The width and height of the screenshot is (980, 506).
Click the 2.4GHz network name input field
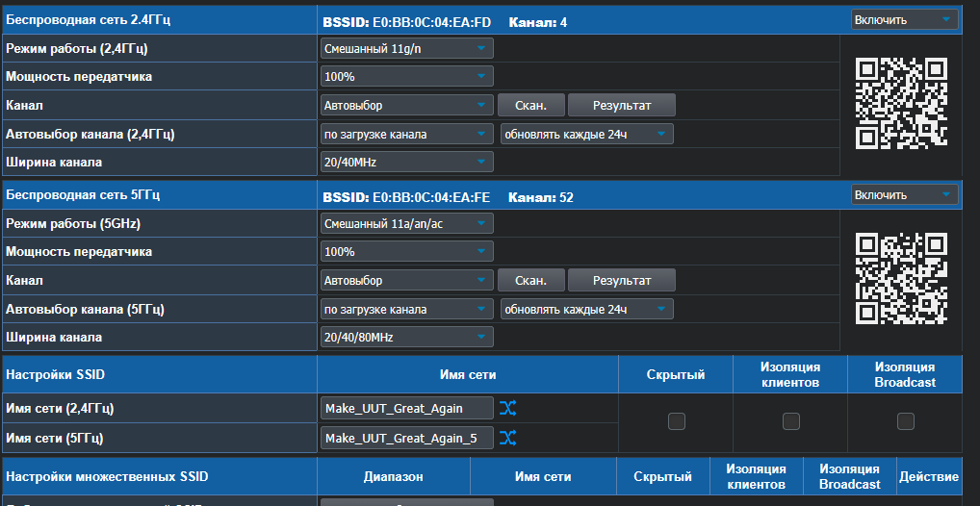(406, 409)
